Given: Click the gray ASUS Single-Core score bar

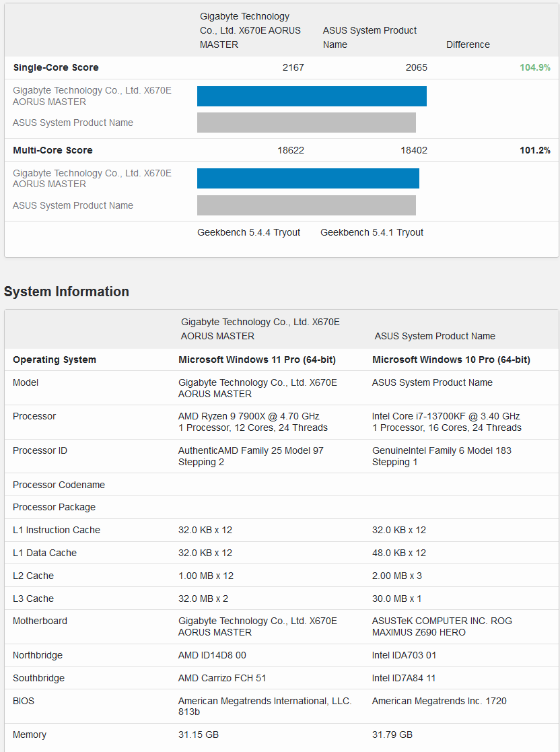Looking at the screenshot, I should [x=306, y=123].
